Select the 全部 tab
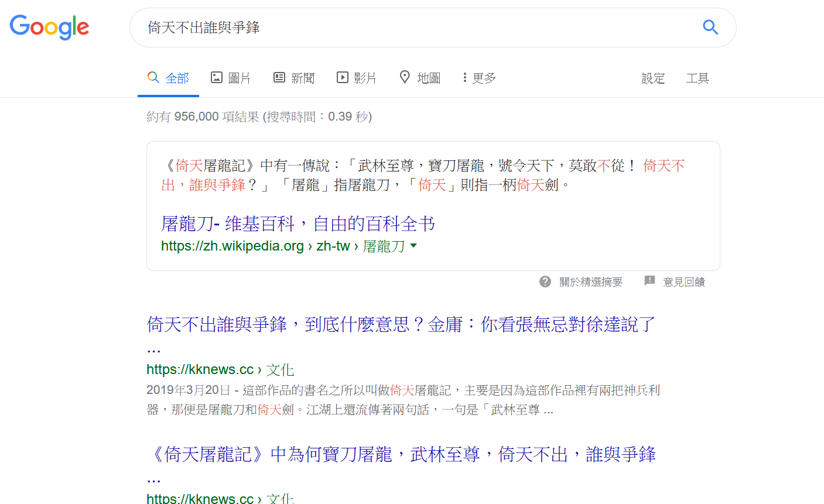 coord(169,78)
